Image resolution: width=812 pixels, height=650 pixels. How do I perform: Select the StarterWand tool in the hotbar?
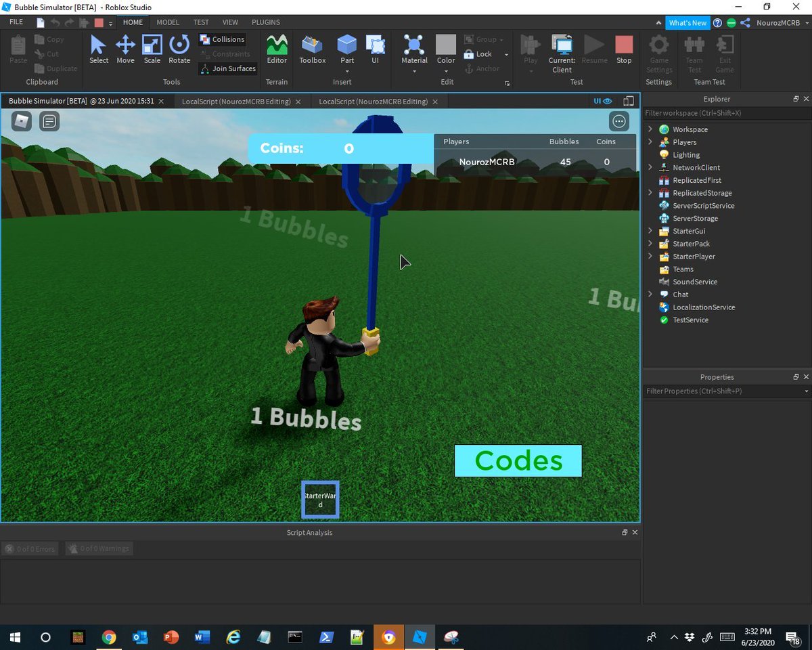coord(320,500)
